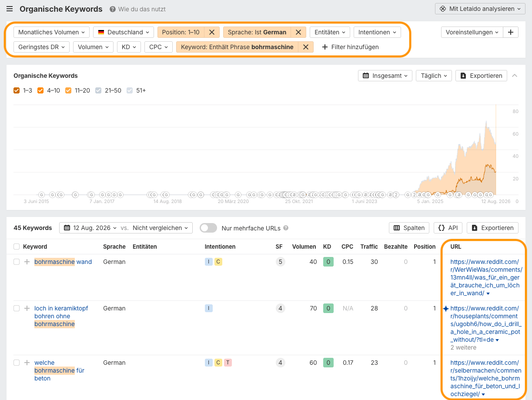The width and height of the screenshot is (532, 400).
Task: Check the 'loch in keramiktopf' row checkbox
Action: point(17,308)
